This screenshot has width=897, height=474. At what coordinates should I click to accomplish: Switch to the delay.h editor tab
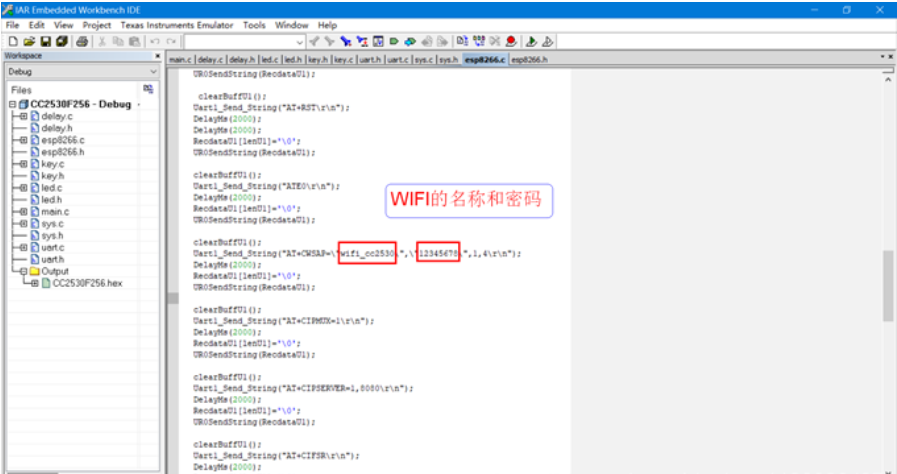[x=242, y=59]
